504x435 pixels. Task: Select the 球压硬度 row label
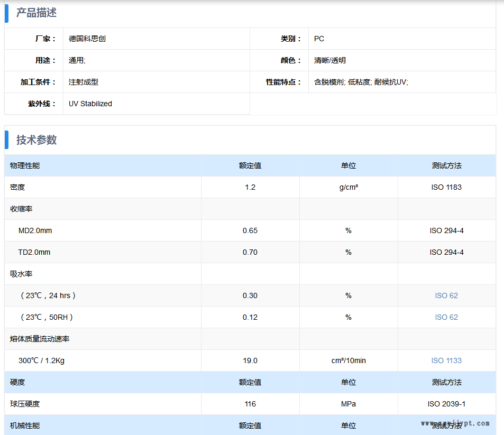(25, 404)
